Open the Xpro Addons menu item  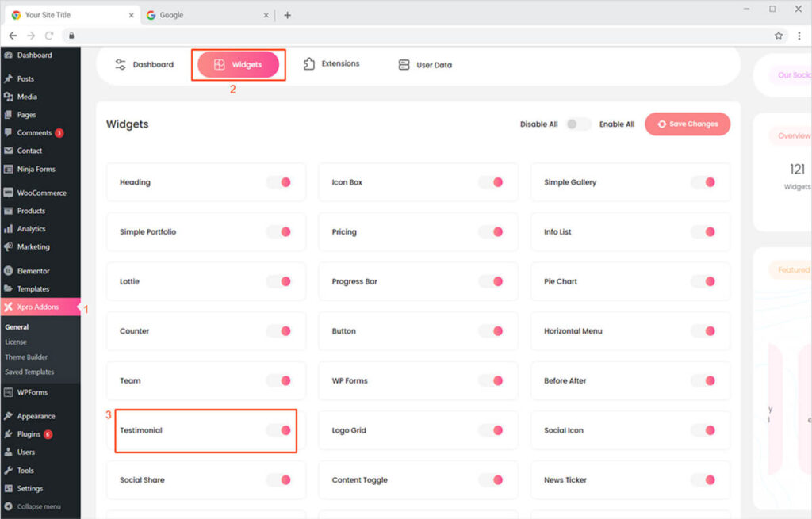tap(38, 307)
